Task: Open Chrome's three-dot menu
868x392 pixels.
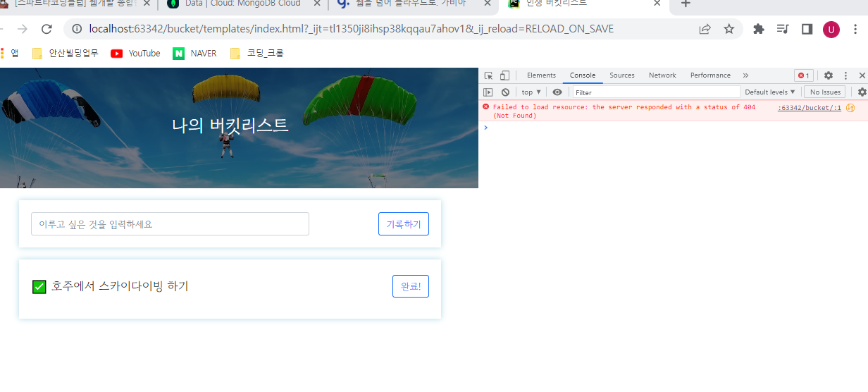Action: click(855, 29)
